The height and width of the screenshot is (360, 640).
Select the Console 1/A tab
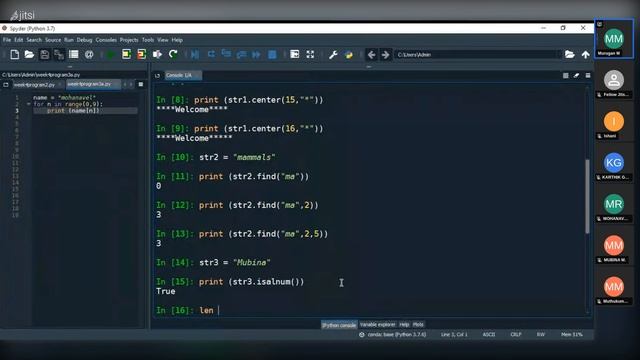point(182,76)
